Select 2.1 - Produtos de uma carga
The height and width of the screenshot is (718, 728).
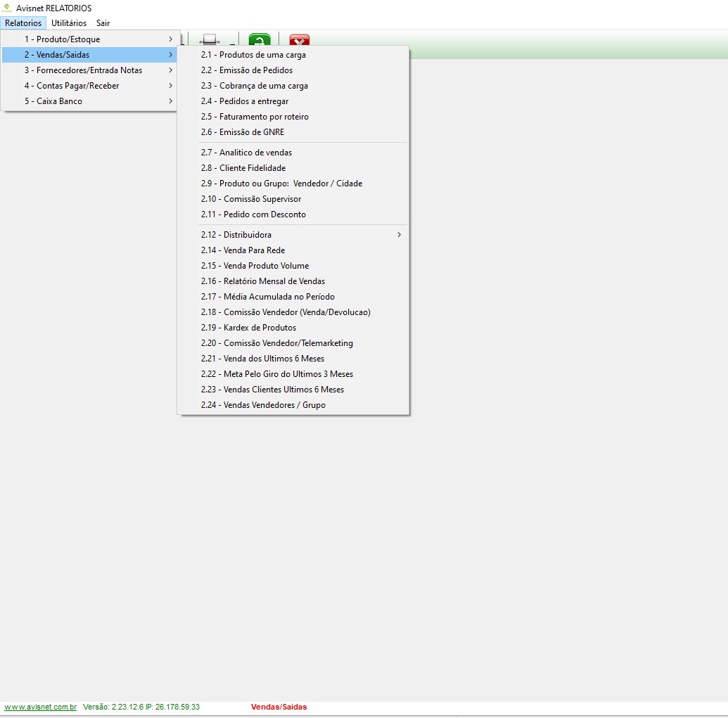[x=253, y=55]
